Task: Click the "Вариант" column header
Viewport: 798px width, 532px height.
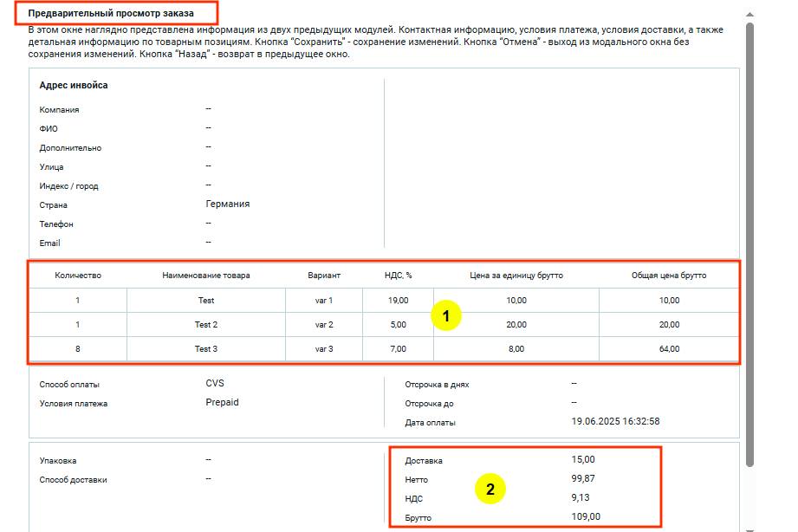Action: point(324,276)
